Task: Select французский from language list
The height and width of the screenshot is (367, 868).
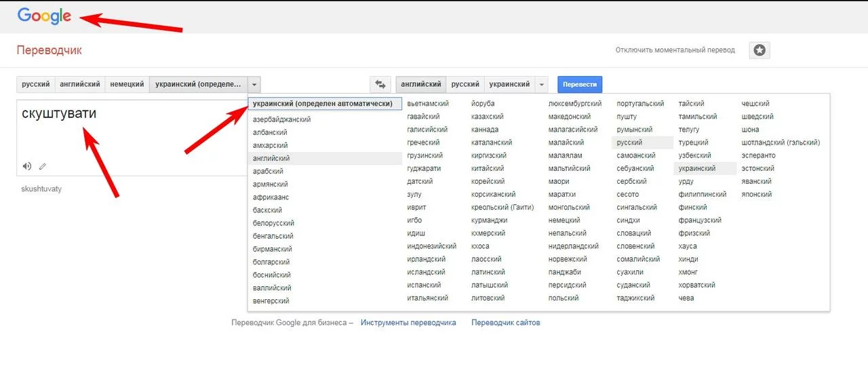Action: point(700,220)
